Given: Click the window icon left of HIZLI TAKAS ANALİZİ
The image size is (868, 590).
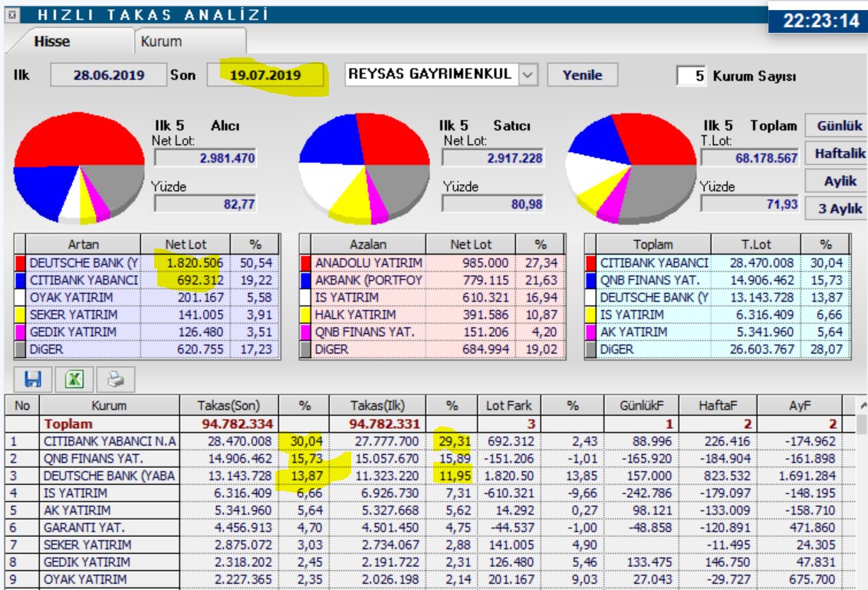Looking at the screenshot, I should 12,15.
